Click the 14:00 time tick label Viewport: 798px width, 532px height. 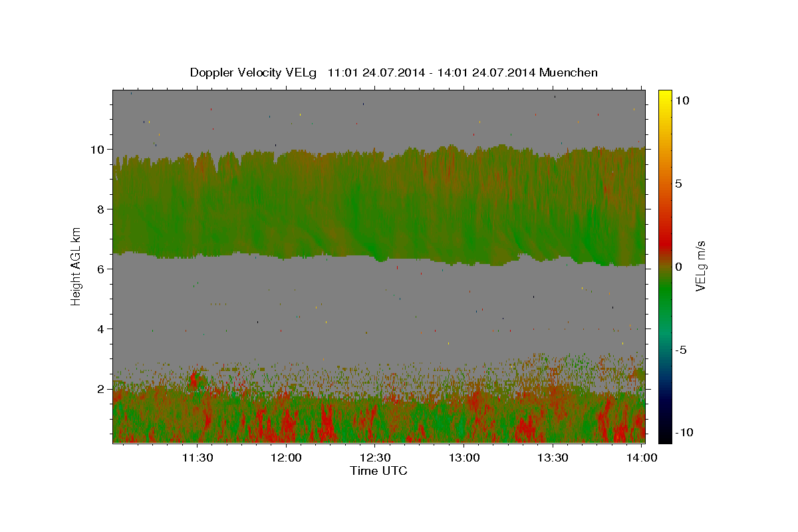click(x=641, y=458)
